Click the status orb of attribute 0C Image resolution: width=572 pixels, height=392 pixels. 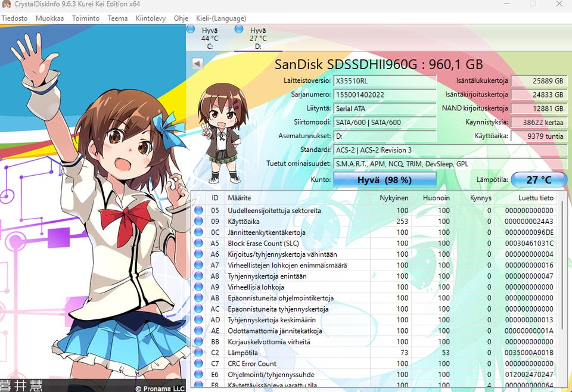(x=198, y=232)
